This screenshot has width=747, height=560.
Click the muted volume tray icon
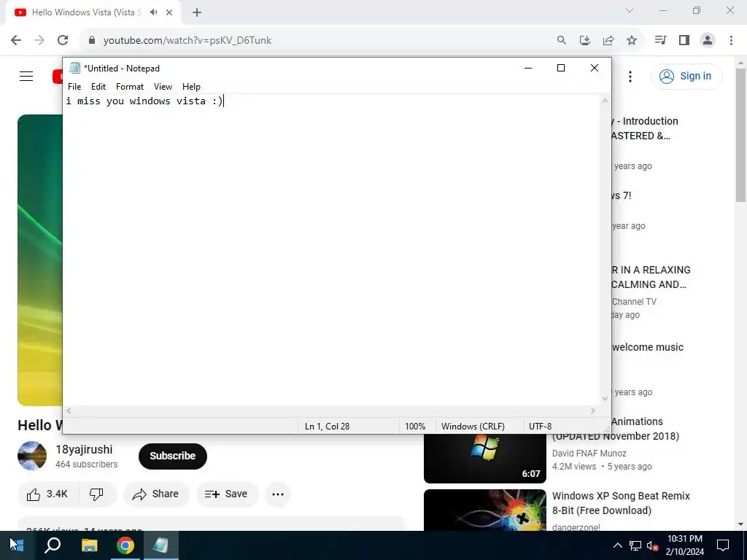pyautogui.click(x=653, y=545)
